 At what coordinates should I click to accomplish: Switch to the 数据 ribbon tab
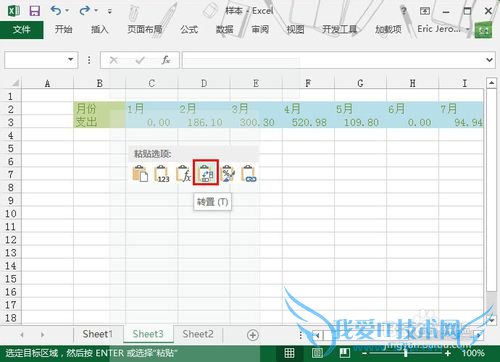(x=224, y=30)
